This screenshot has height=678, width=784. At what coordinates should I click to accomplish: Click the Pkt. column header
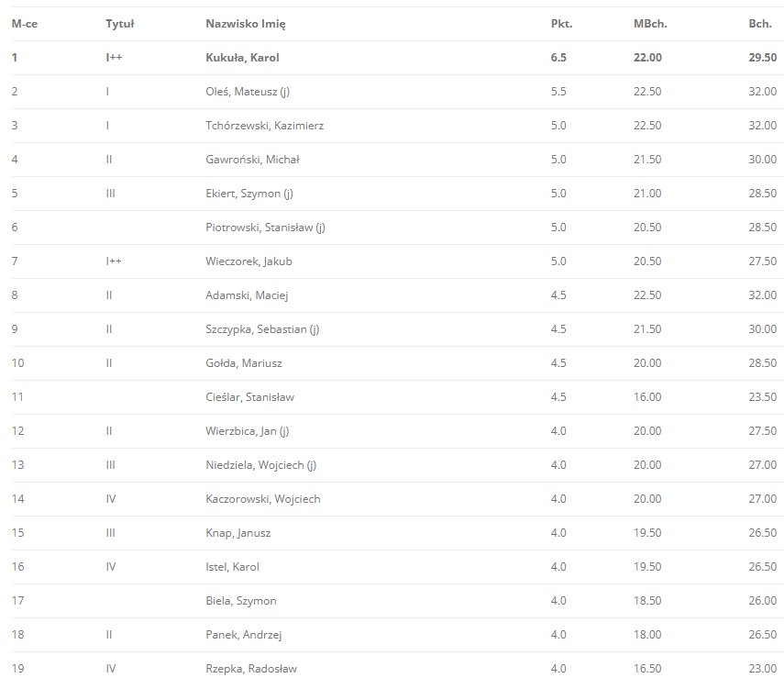click(x=561, y=24)
